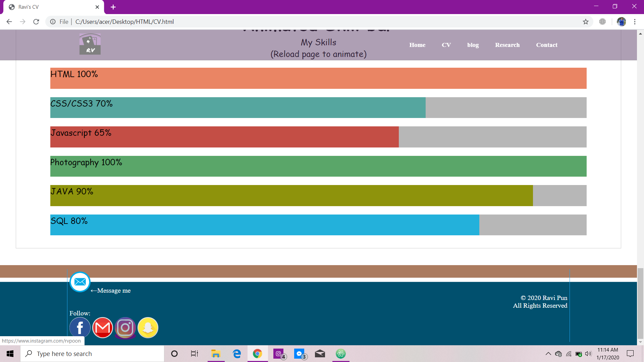This screenshot has height=362, width=644.
Task: Close the Ravi's CV tab
Action: (97, 7)
